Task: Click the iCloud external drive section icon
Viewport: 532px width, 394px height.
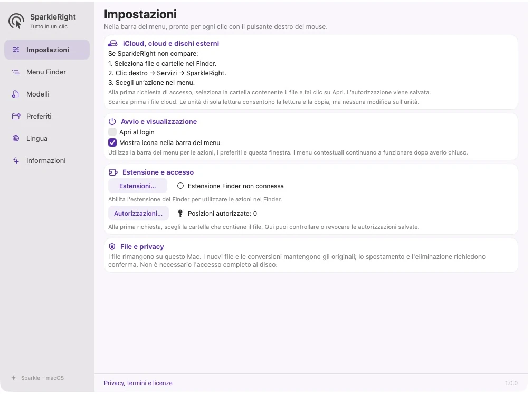Action: coord(112,43)
